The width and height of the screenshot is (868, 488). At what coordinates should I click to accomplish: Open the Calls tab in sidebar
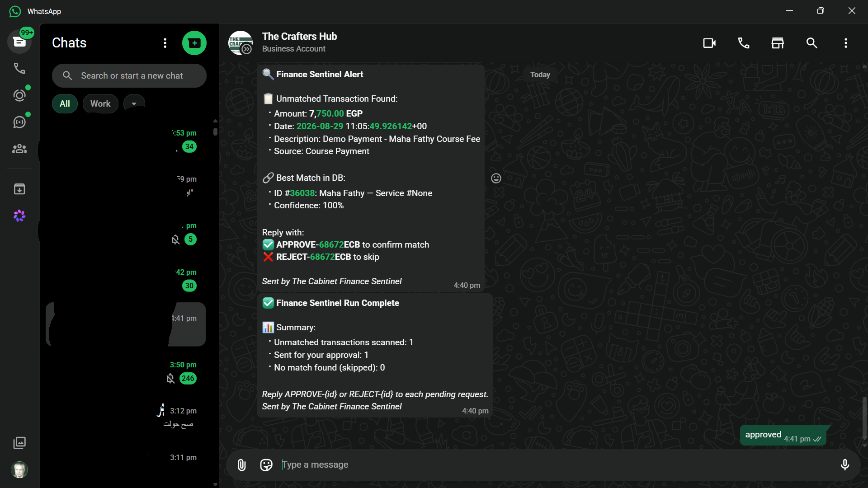coord(19,68)
